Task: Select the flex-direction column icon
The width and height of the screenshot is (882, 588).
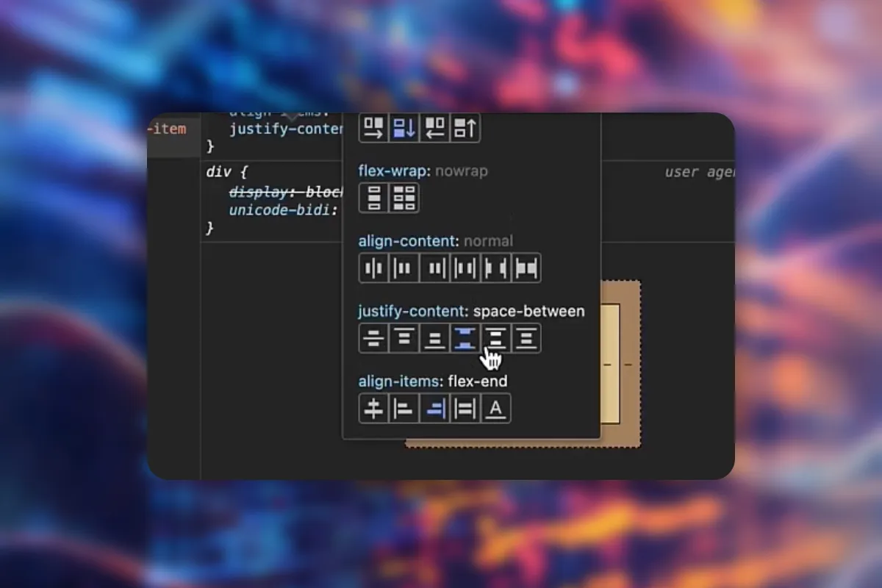Action: pyautogui.click(x=404, y=128)
